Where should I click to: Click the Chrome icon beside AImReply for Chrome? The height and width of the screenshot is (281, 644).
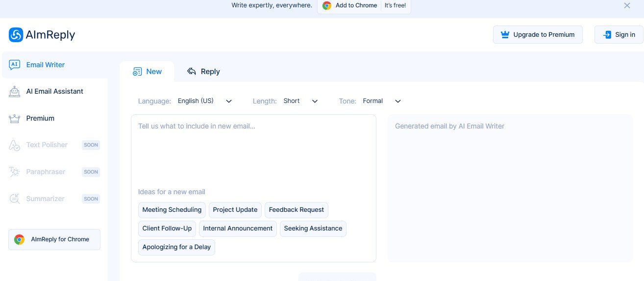20,239
